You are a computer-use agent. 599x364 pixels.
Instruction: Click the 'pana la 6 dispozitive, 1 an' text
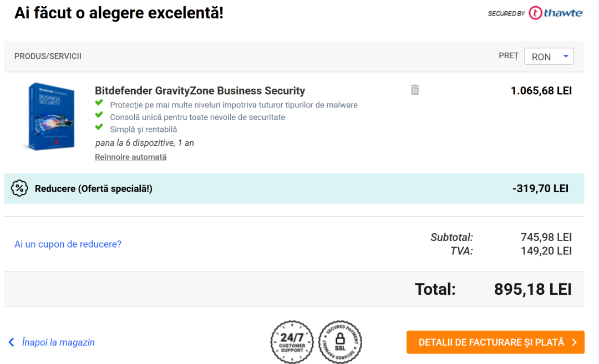tap(144, 143)
